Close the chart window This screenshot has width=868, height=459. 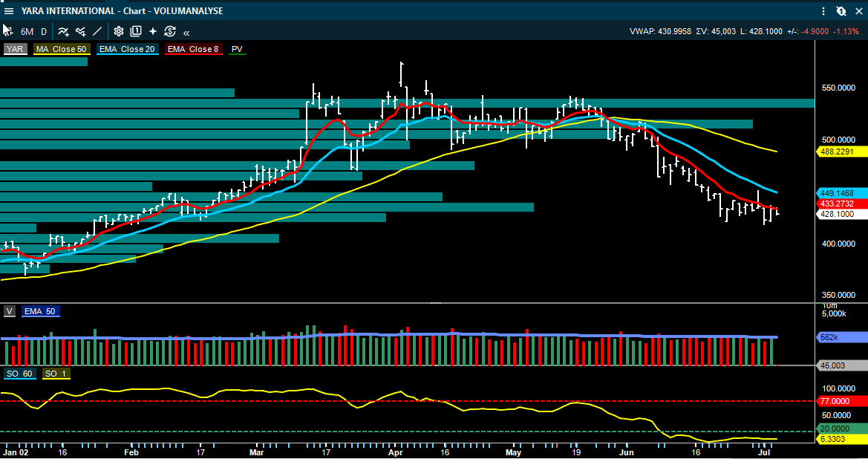point(859,11)
